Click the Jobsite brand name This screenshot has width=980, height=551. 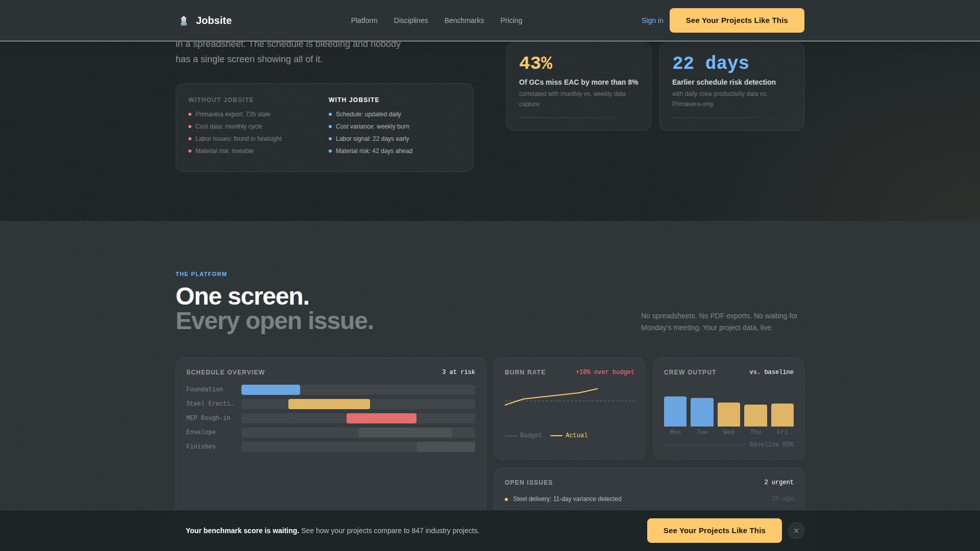(x=213, y=20)
